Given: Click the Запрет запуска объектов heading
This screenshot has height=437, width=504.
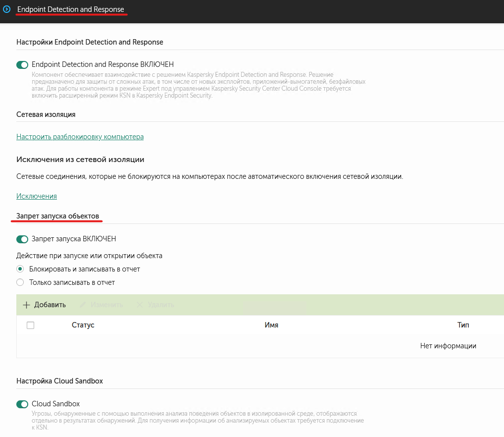Looking at the screenshot, I should (57, 216).
